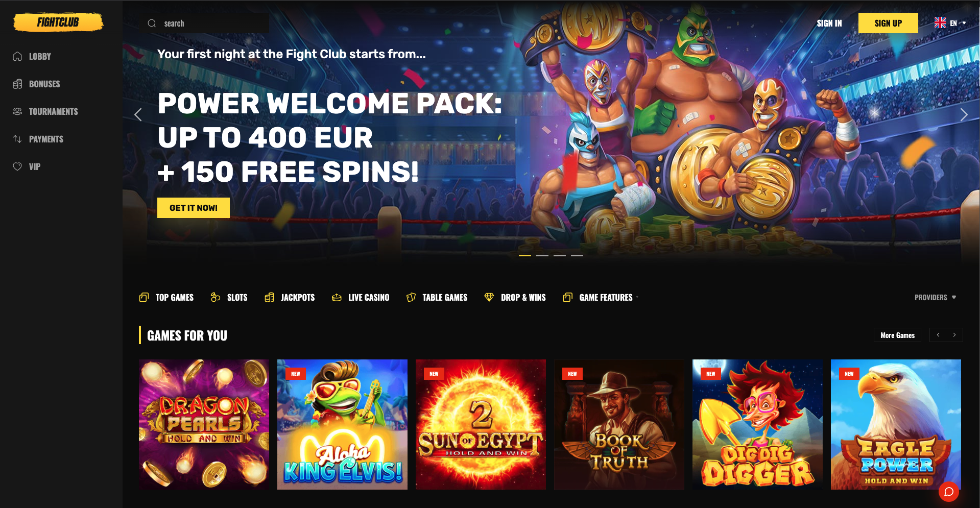Expand the Game Features menu
980x508 pixels.
pos(601,297)
